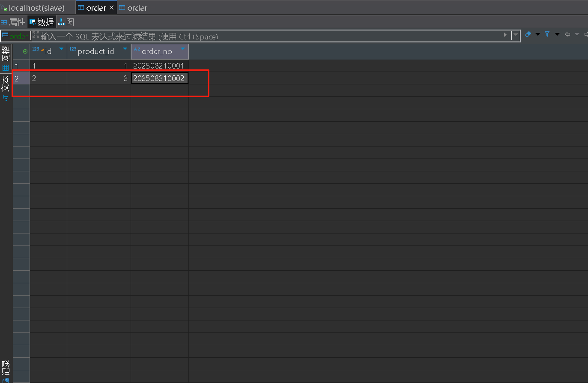
Task: Open the product_id column filter dropdown
Action: tap(125, 49)
